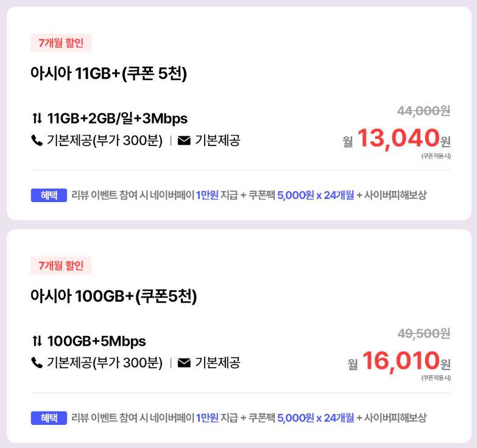Viewport: 477px width, 448px height.
Task: Click the 11GB+2GB/일+3Mbps data description
Action: [x=117, y=118]
